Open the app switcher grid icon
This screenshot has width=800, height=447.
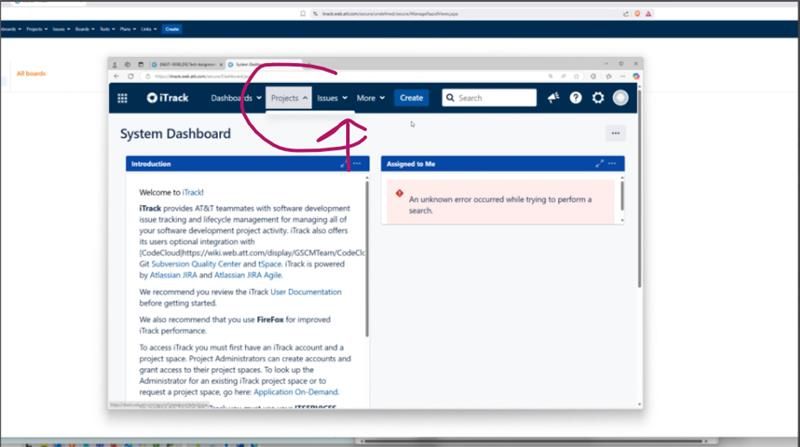[x=122, y=98]
